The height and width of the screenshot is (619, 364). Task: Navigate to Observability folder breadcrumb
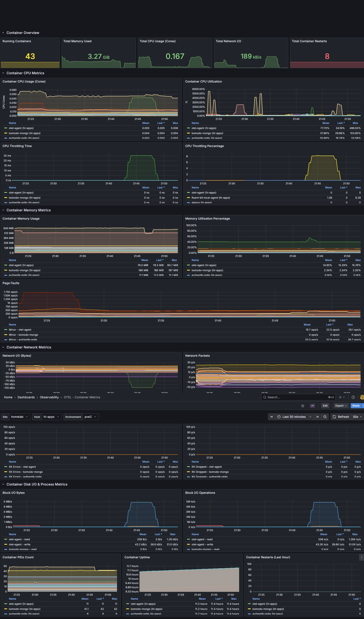coord(49,397)
